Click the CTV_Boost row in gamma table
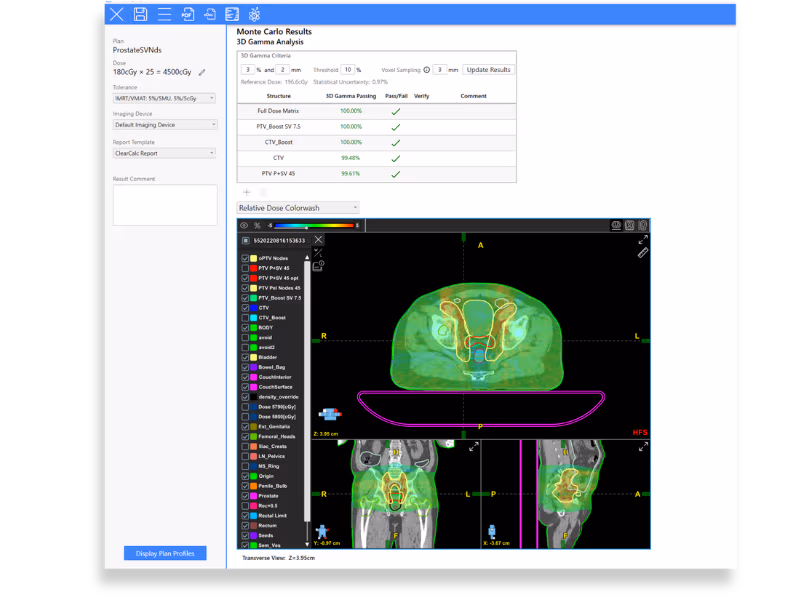 pyautogui.click(x=377, y=142)
